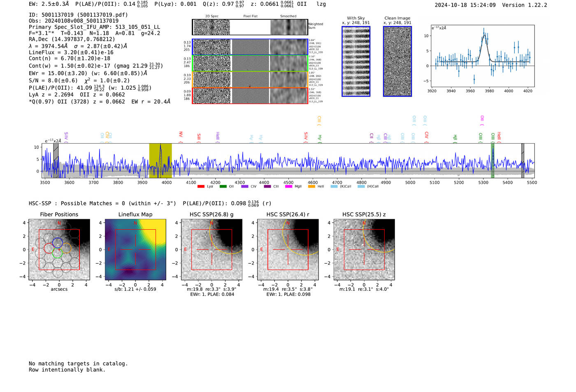Select the red fiber circle in Fiber Positions
Viewport: 576px width, 392px height.
point(49,248)
